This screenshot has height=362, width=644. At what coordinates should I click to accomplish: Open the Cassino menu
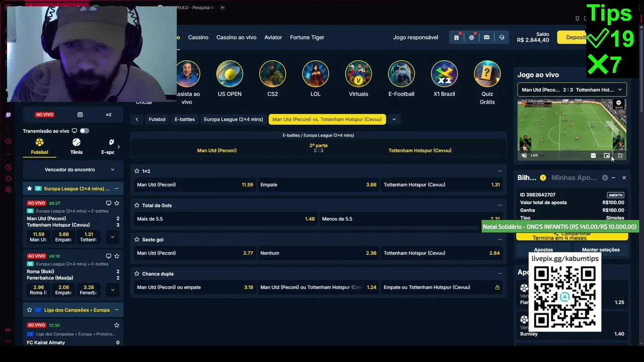(198, 37)
